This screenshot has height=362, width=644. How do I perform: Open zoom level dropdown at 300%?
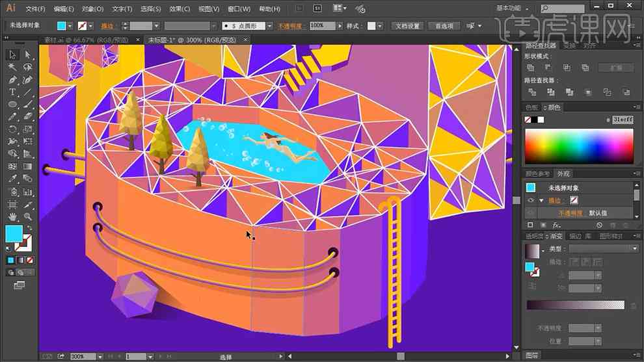coord(100,357)
